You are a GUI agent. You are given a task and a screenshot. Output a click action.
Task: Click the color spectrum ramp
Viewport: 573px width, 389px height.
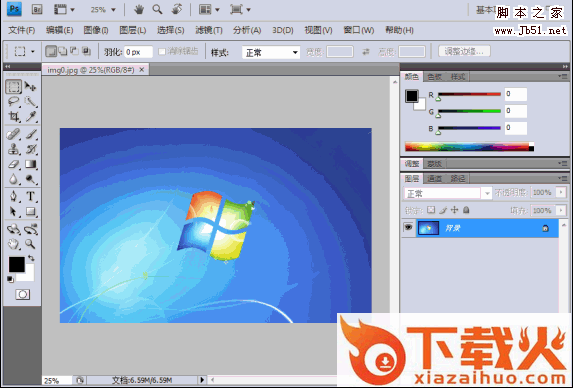(469, 147)
